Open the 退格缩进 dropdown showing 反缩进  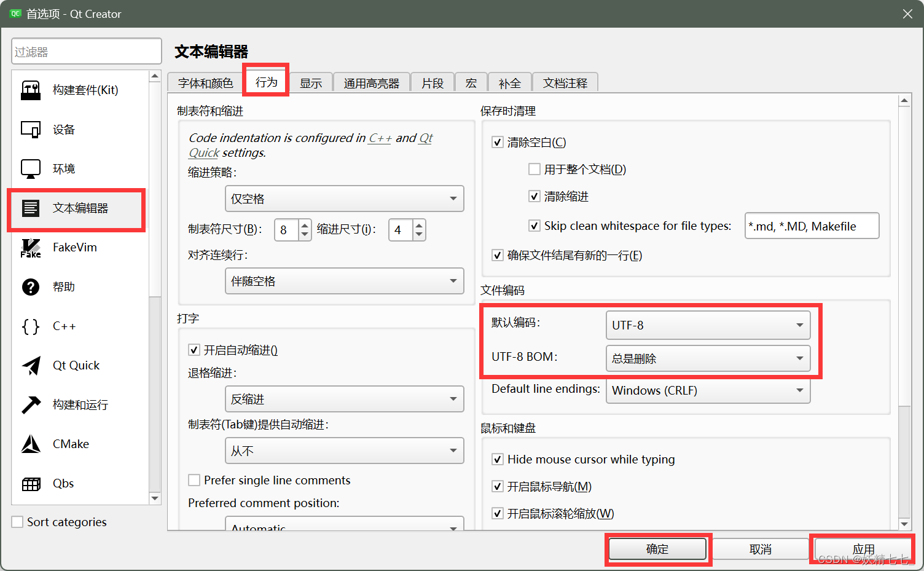[x=345, y=399]
